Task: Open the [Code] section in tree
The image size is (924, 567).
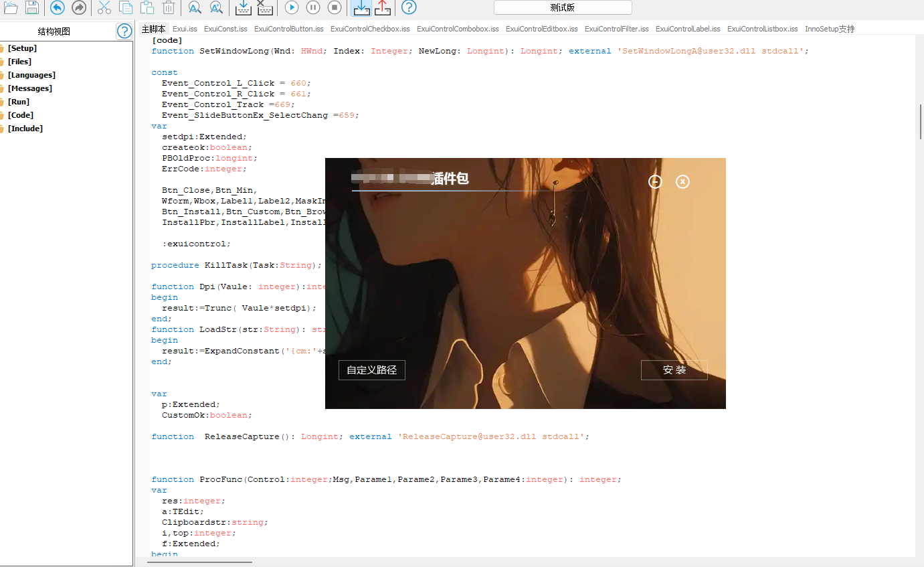Action: 20,115
